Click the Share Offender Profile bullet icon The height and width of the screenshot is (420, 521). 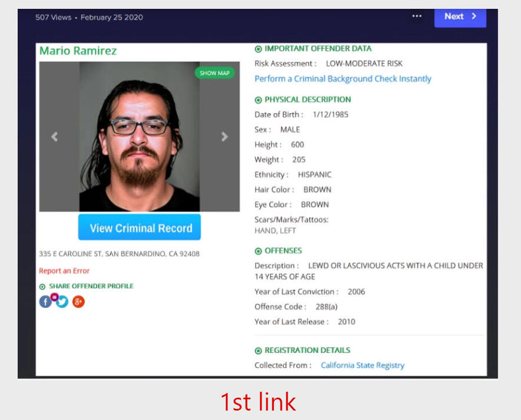42,287
